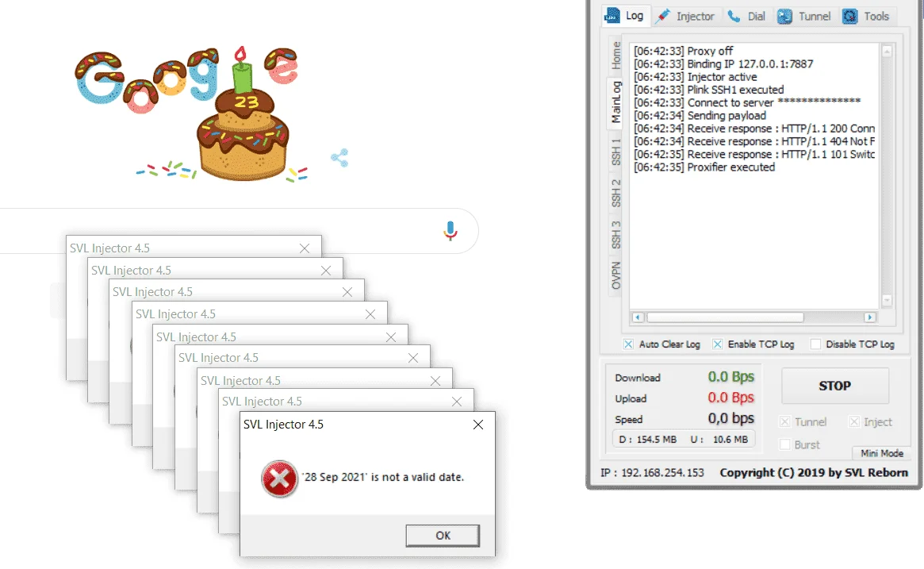Click the log horizontal scroll left arrow
924x569 pixels.
coord(638,317)
